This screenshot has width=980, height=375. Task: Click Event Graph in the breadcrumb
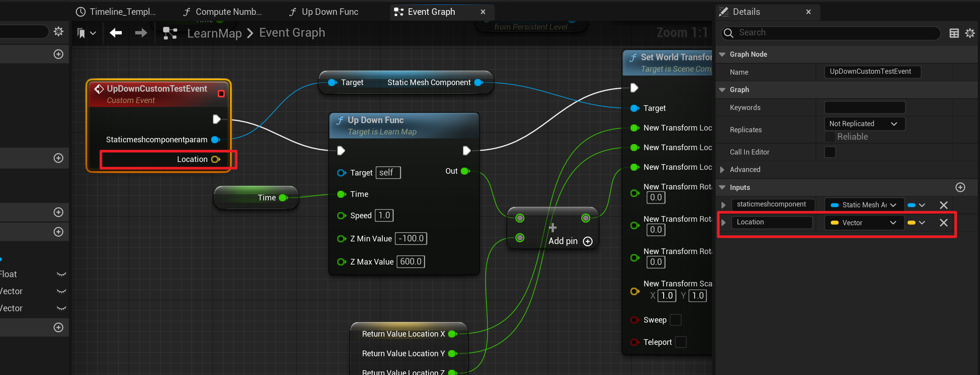(292, 33)
